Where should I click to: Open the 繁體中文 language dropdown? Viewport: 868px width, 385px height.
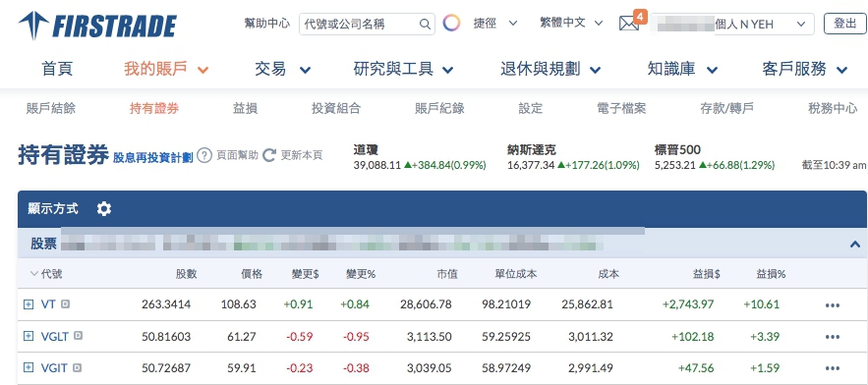click(571, 24)
